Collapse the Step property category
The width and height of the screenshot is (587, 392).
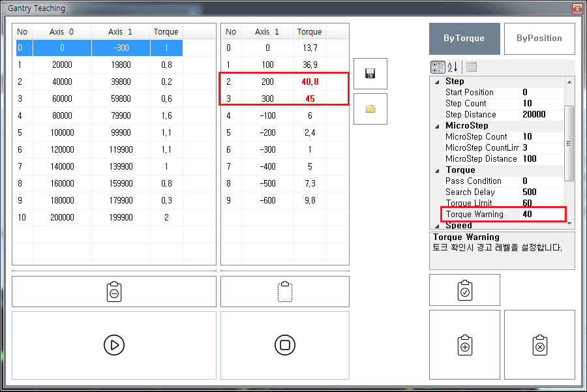[437, 82]
